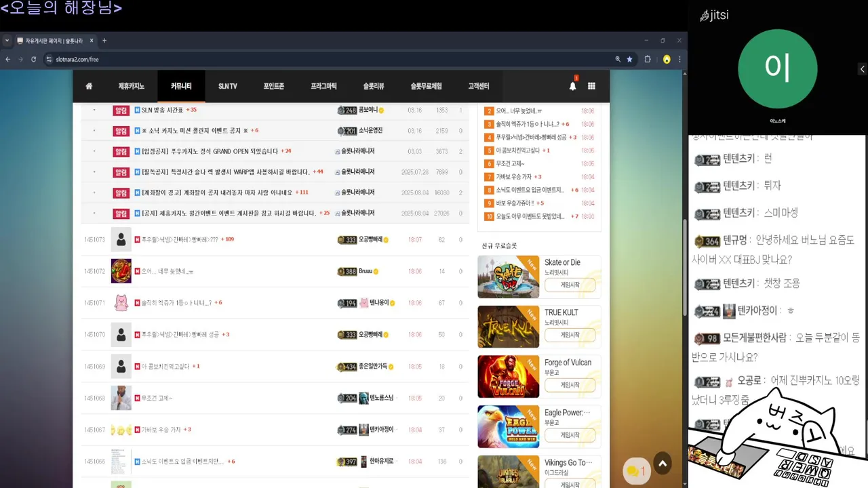Screen dimensions: 868x488
Task: Click the avatar of post 1451068
Action: tap(121, 398)
